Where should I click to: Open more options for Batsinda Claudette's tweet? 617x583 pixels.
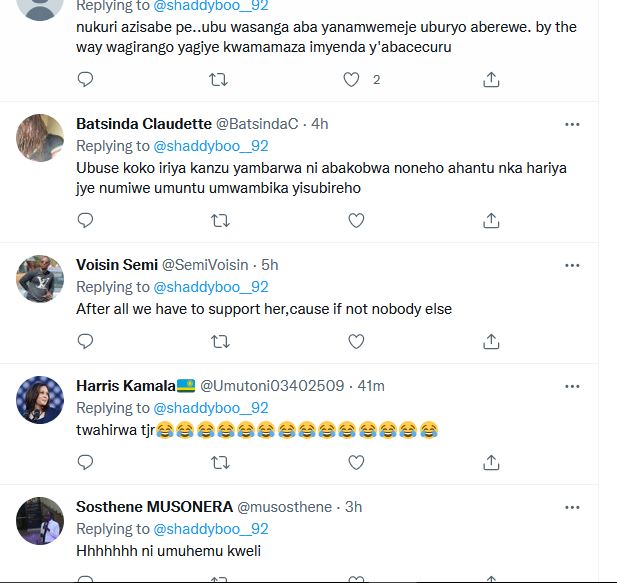[x=572, y=124]
